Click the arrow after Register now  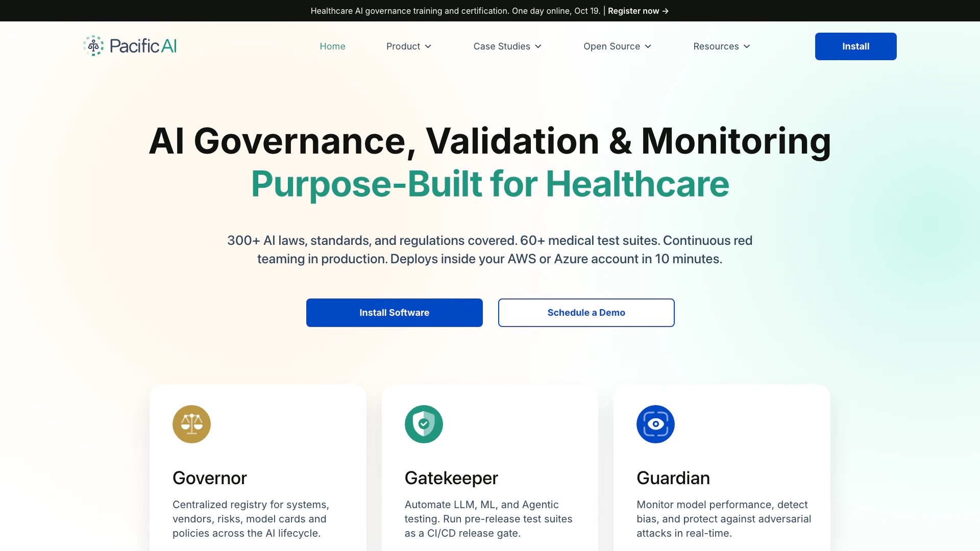pyautogui.click(x=666, y=11)
